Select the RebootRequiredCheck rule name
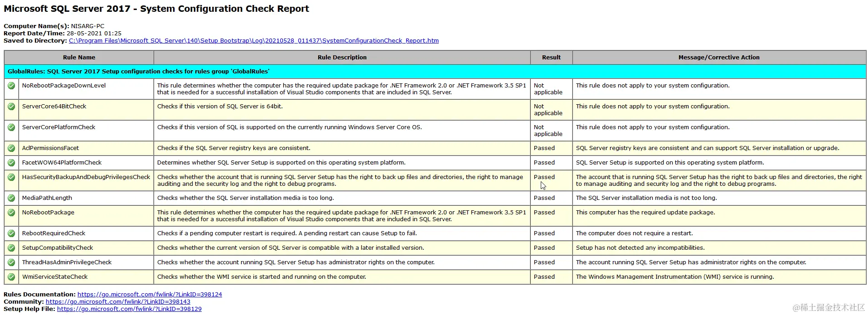The height and width of the screenshot is (315, 868). [53, 233]
